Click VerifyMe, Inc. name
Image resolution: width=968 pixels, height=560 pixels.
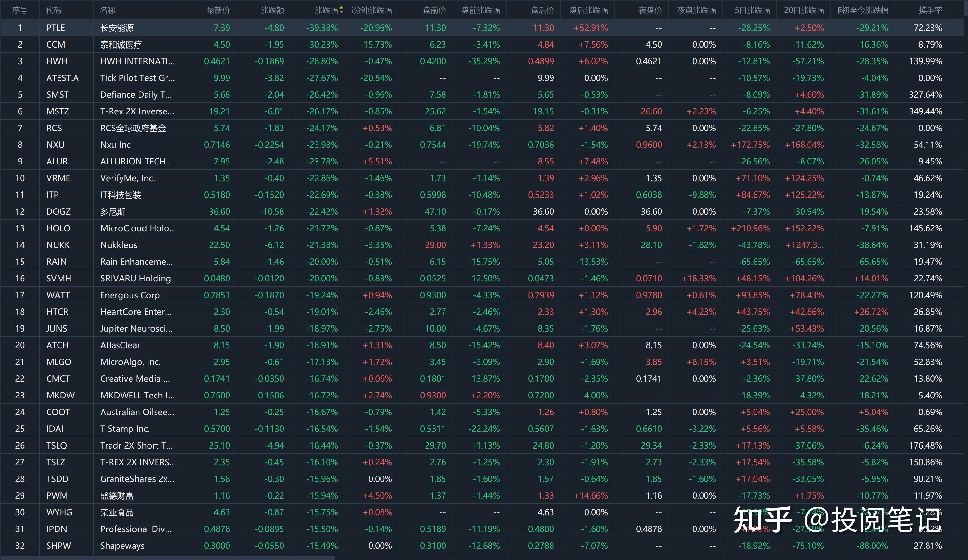(x=128, y=178)
